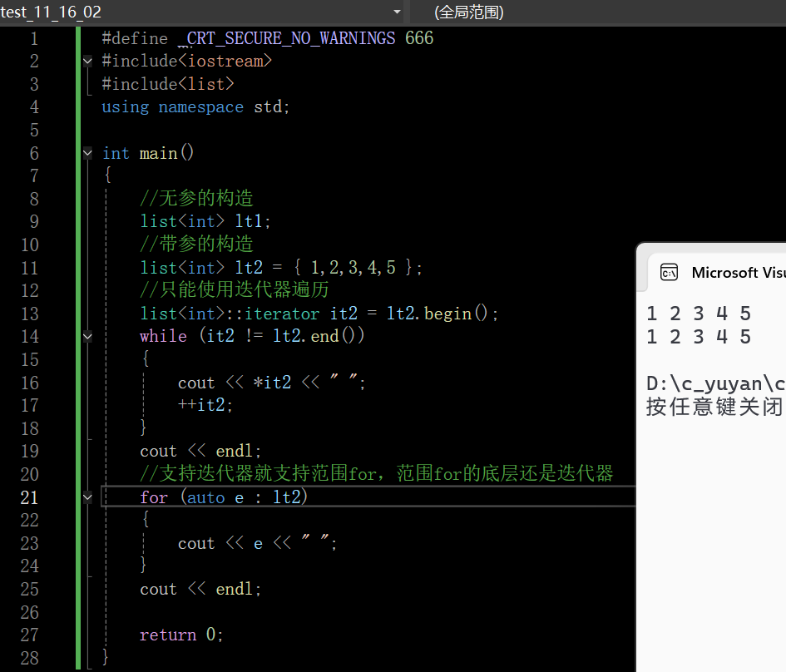
Task: Click the comment about 范围for on line 20
Action: point(377,473)
